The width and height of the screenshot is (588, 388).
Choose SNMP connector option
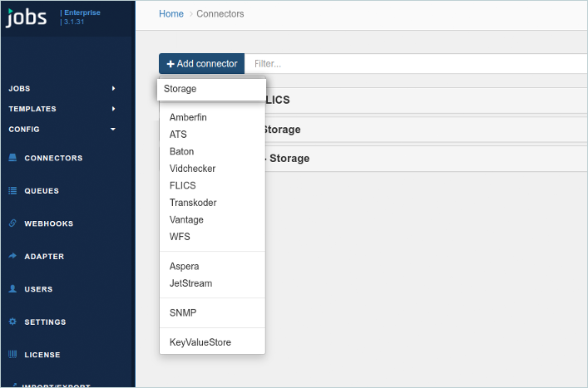pyautogui.click(x=183, y=313)
